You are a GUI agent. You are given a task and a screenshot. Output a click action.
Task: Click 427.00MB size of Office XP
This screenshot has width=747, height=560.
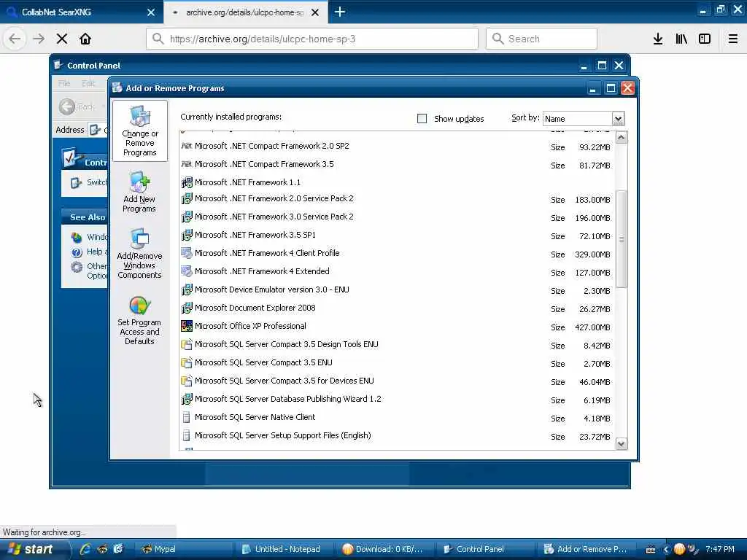click(x=592, y=327)
